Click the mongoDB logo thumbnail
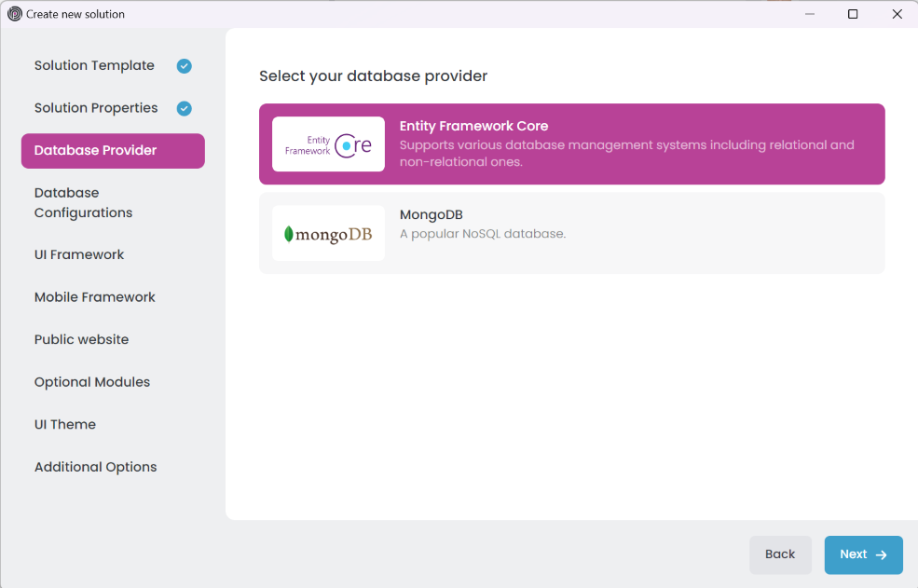Viewport: 918px width, 588px height. click(328, 233)
